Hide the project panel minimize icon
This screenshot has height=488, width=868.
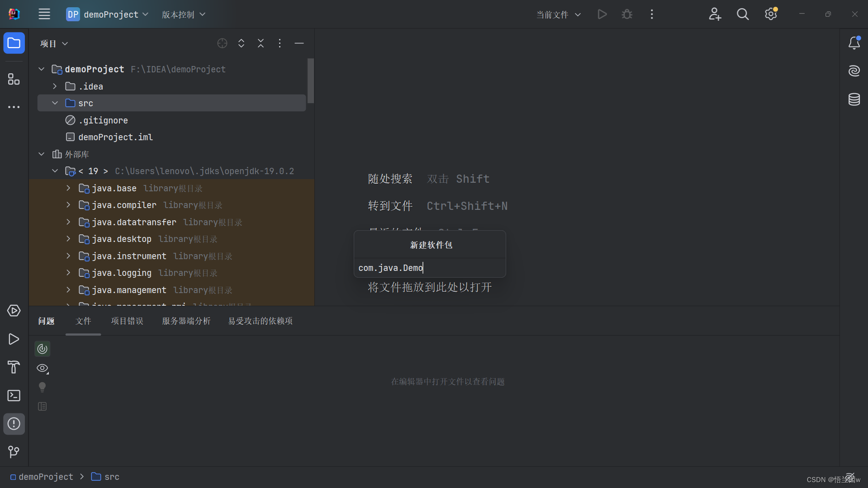pos(299,43)
